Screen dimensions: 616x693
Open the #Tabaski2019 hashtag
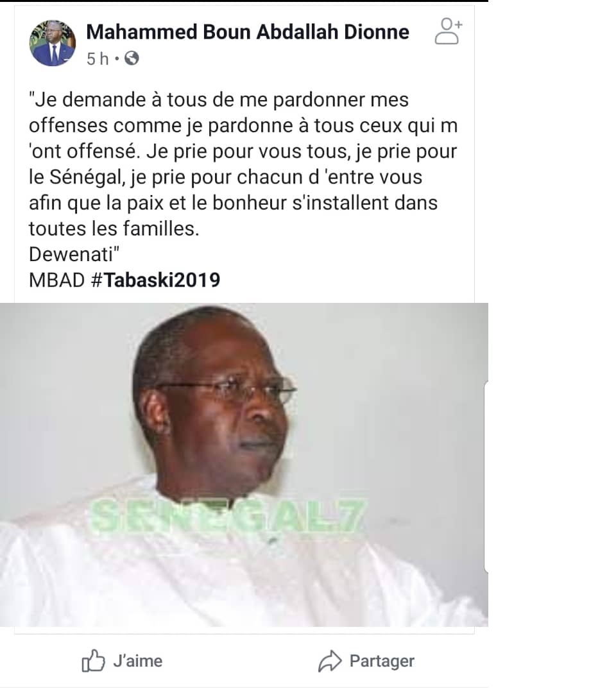click(x=155, y=280)
